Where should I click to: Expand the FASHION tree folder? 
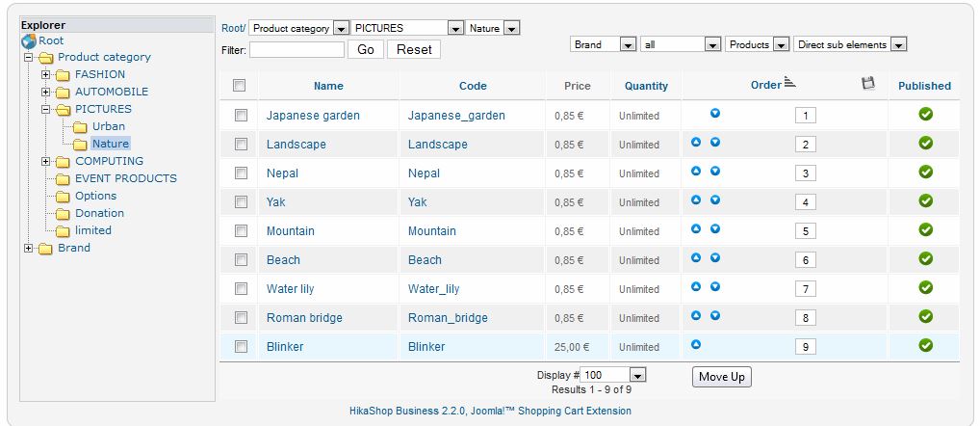tap(45, 74)
